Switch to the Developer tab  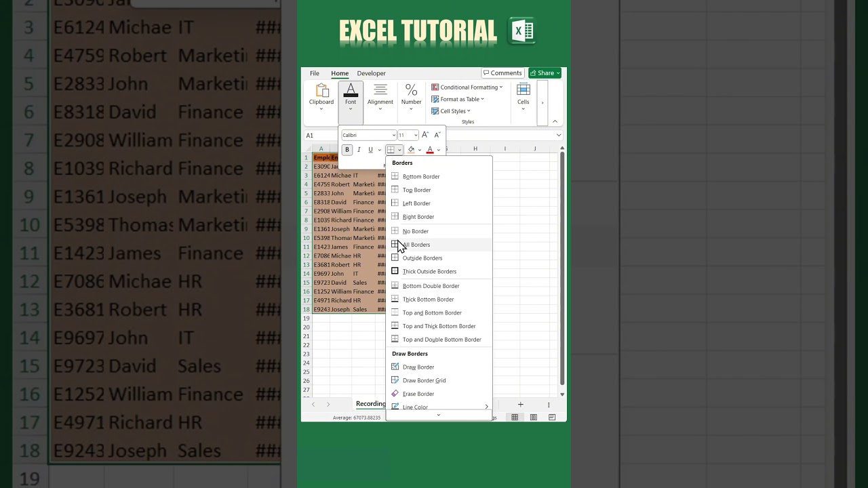point(372,73)
